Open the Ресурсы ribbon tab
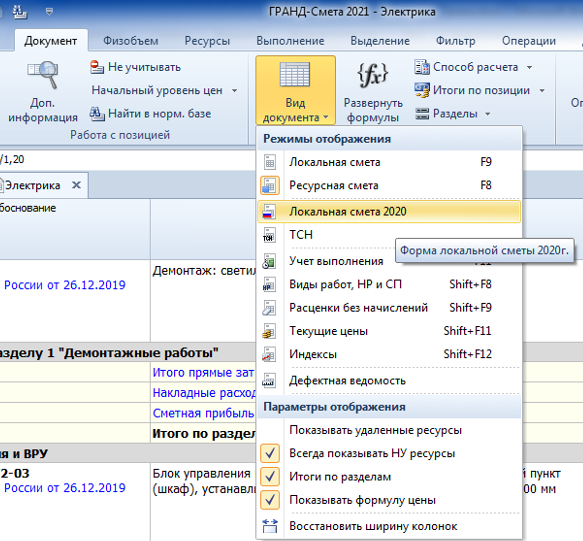The width and height of the screenshot is (583, 541). [207, 41]
